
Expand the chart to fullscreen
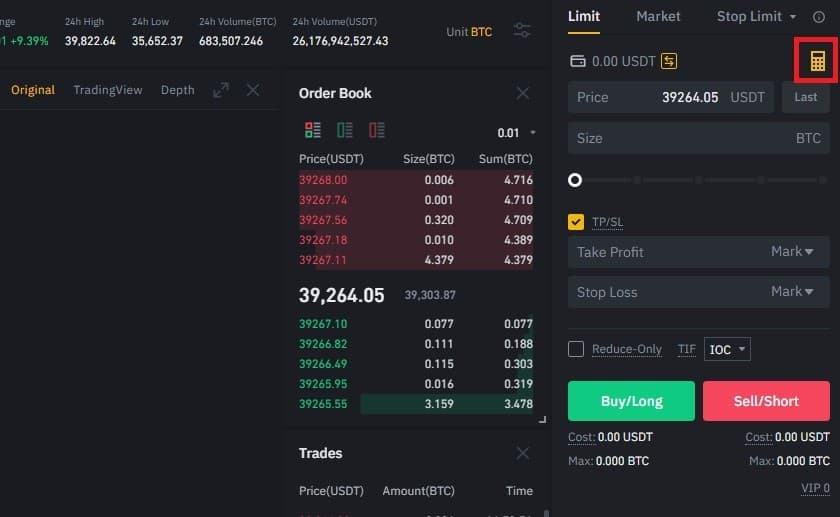221,90
